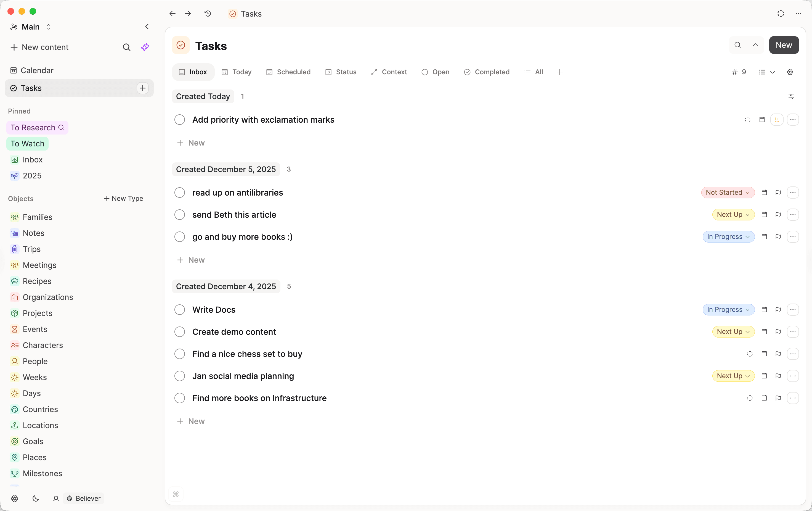Screen dimensions: 812x511
Task: Check off the send Beth this article task
Action: pyautogui.click(x=179, y=214)
